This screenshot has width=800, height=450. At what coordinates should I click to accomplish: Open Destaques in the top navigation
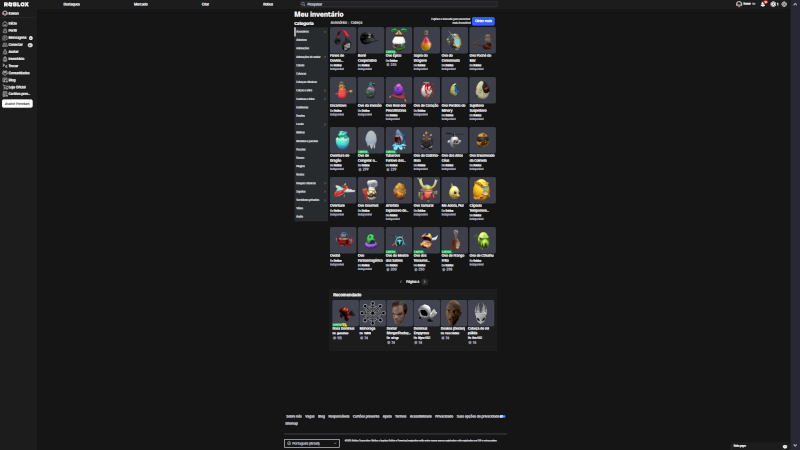tap(71, 4)
